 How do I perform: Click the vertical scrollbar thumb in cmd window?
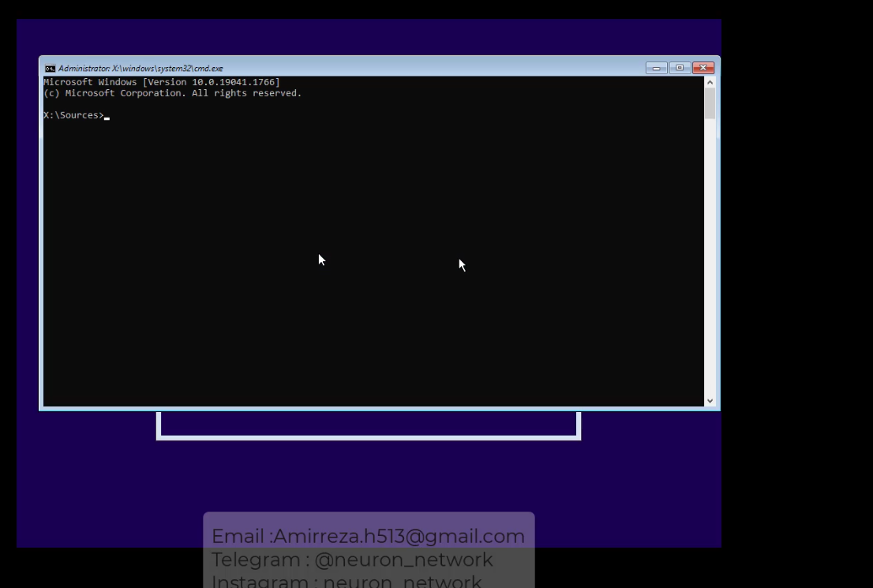(710, 103)
